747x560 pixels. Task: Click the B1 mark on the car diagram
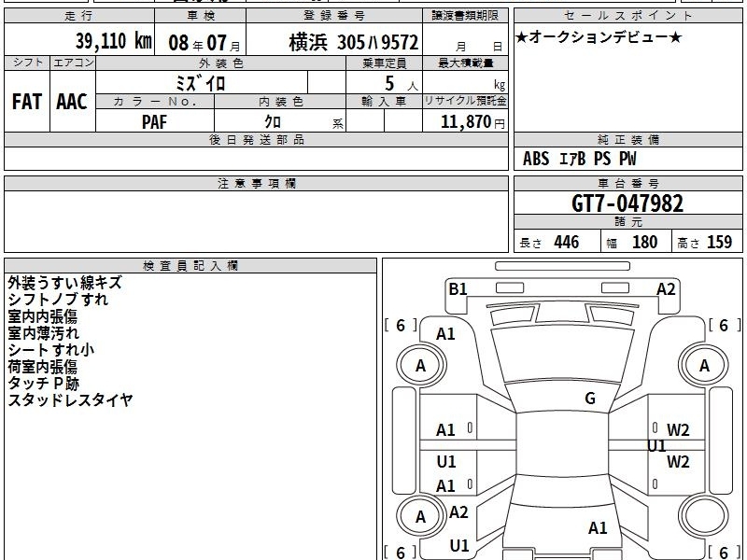click(x=458, y=289)
